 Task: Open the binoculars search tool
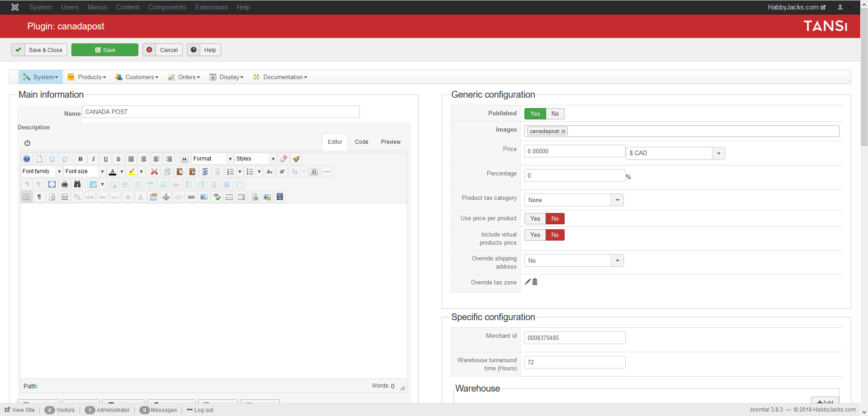tap(77, 184)
